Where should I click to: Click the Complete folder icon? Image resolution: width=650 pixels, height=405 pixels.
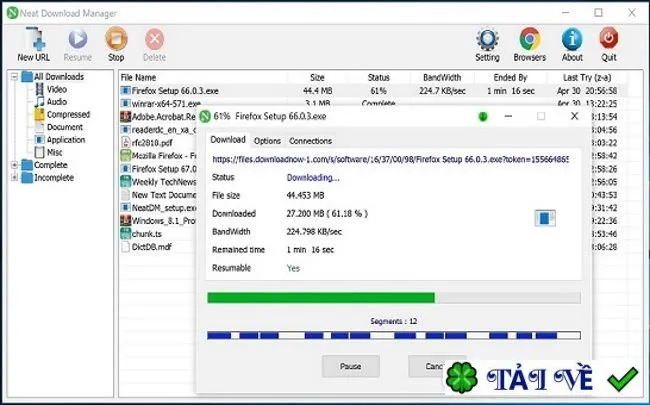(x=27, y=165)
